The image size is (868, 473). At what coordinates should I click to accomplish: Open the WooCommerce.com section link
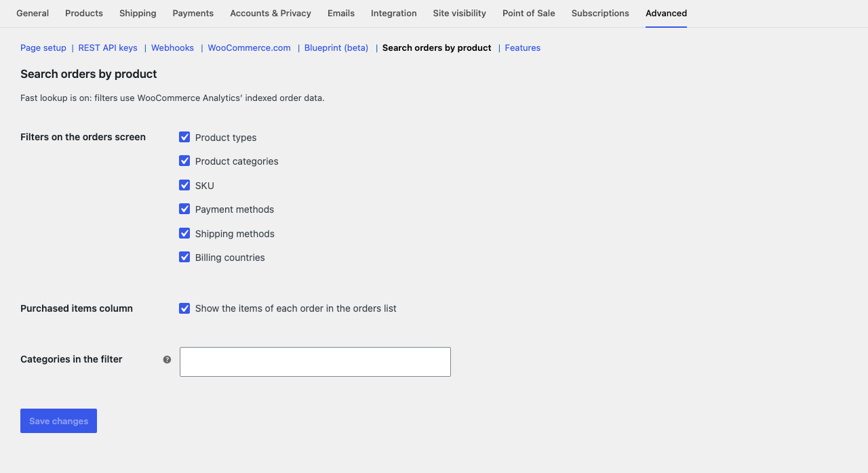(x=249, y=48)
